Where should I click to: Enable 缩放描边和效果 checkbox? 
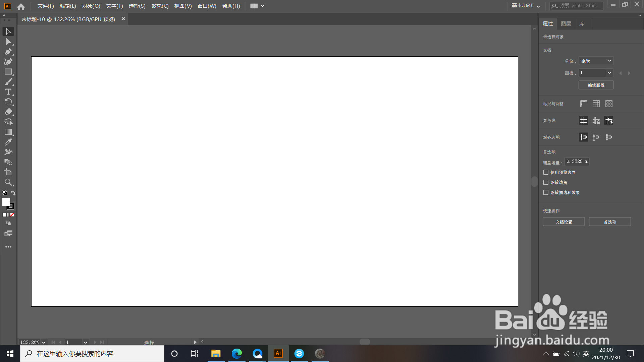(x=546, y=192)
